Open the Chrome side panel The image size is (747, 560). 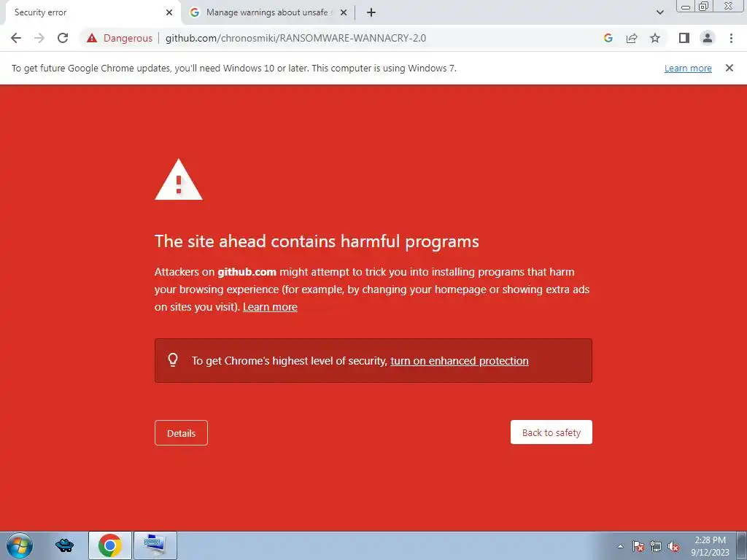coord(684,38)
